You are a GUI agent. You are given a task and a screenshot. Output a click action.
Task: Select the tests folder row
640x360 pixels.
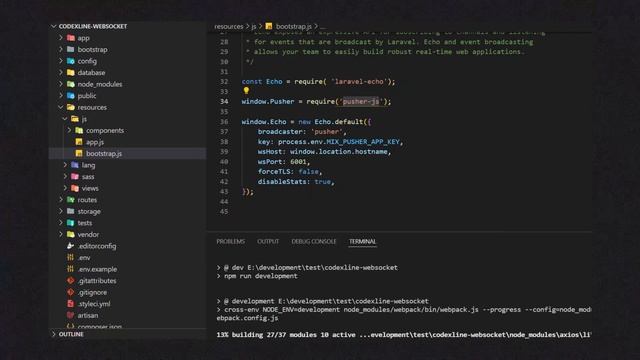(x=128, y=223)
